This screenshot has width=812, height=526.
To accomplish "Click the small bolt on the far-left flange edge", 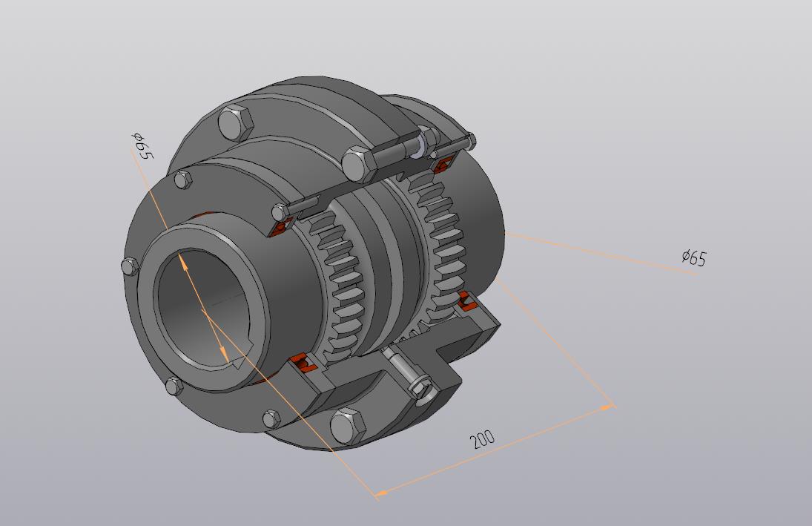I will coord(130,266).
